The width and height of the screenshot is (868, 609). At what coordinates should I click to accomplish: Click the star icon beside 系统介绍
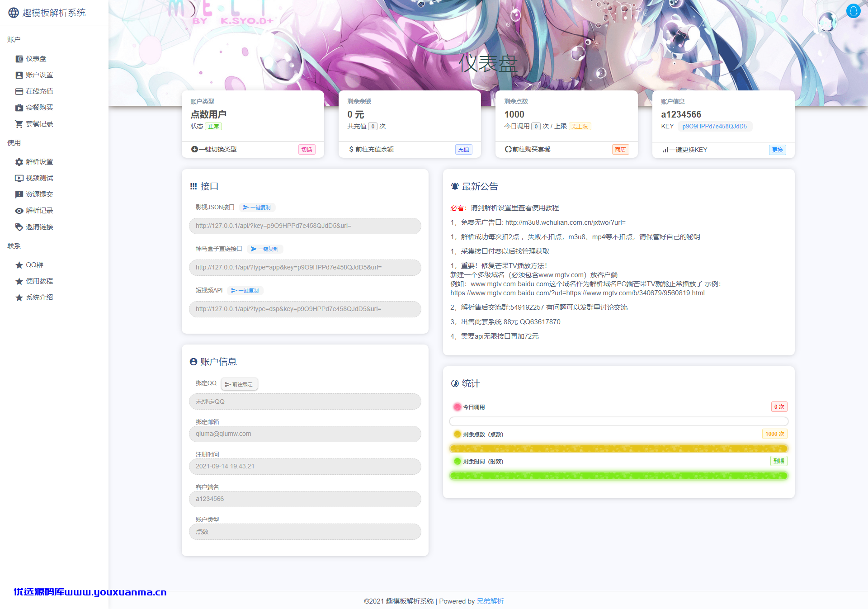tap(19, 297)
